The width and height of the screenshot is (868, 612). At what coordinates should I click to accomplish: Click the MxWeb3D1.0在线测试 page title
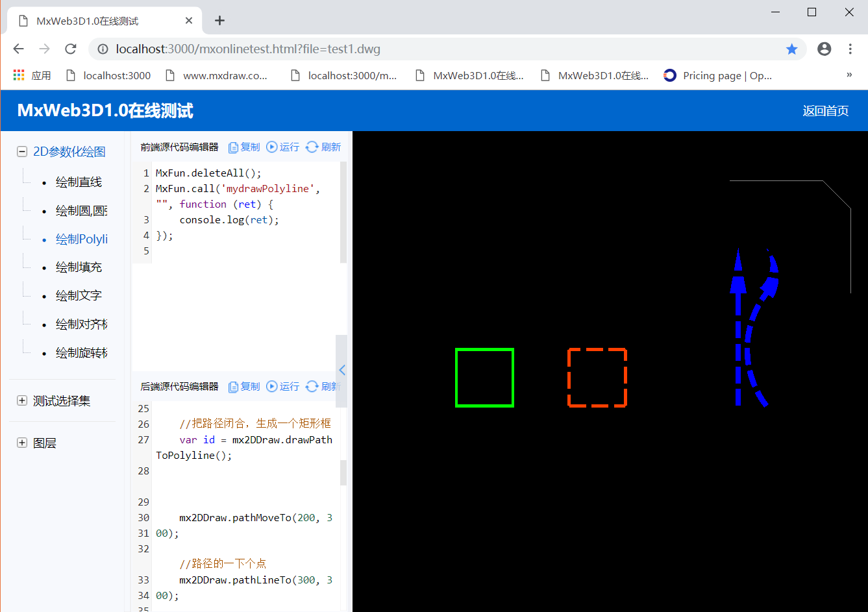click(x=105, y=110)
